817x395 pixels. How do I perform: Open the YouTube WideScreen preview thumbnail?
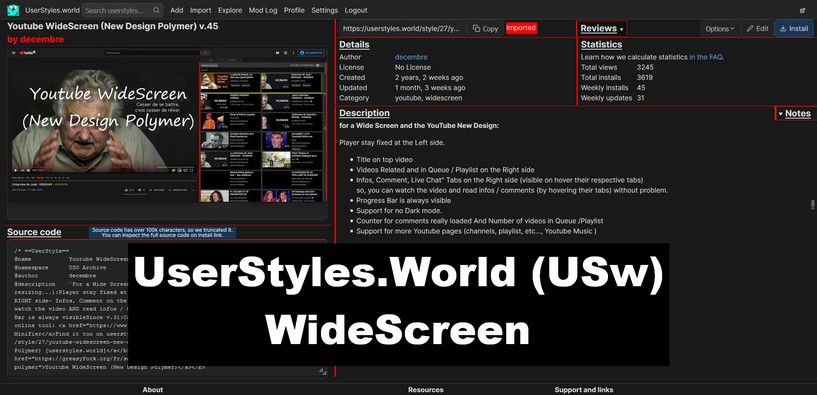pos(167,125)
